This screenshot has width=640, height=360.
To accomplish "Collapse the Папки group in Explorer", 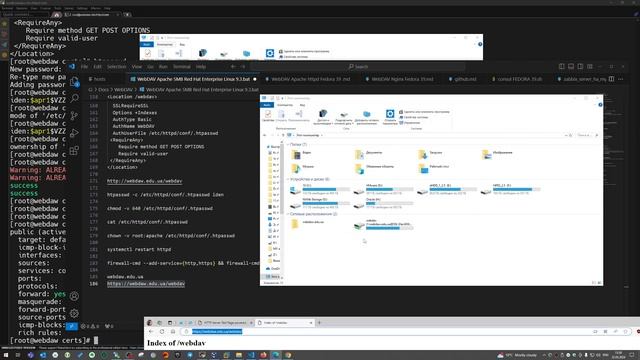I will click(288, 144).
